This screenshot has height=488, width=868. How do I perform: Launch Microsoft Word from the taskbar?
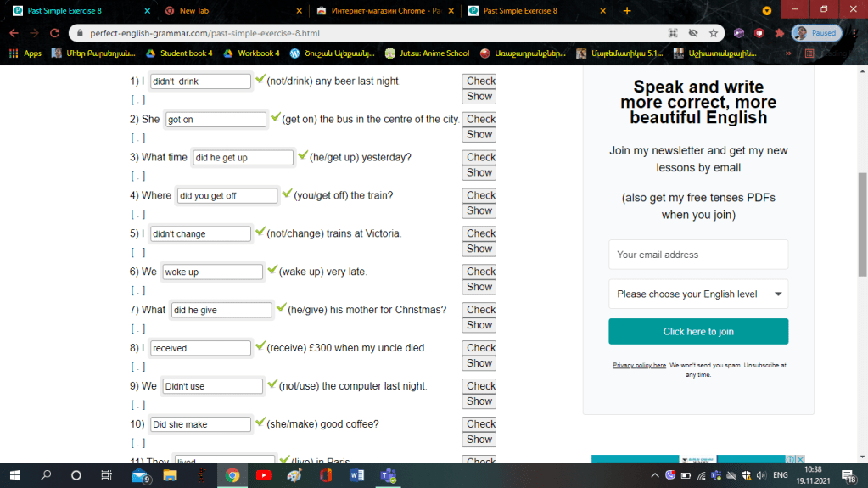(x=356, y=475)
